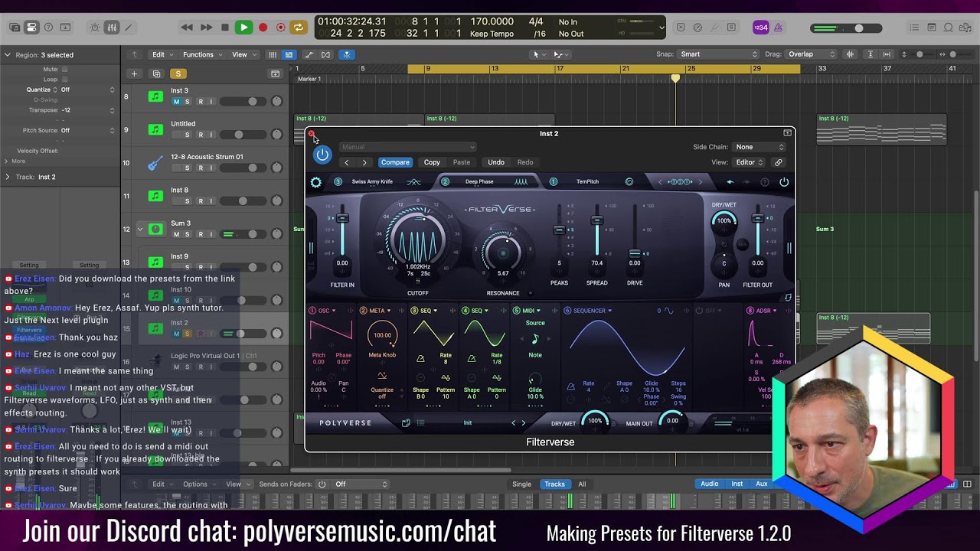Image resolution: width=980 pixels, height=551 pixels.
Task: Toggle the Flex icon in tracks toolbar
Action: (326, 54)
